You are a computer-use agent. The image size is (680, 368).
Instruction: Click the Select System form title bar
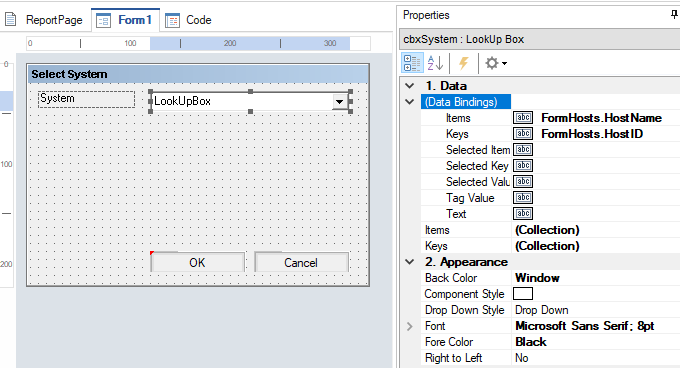[198, 74]
